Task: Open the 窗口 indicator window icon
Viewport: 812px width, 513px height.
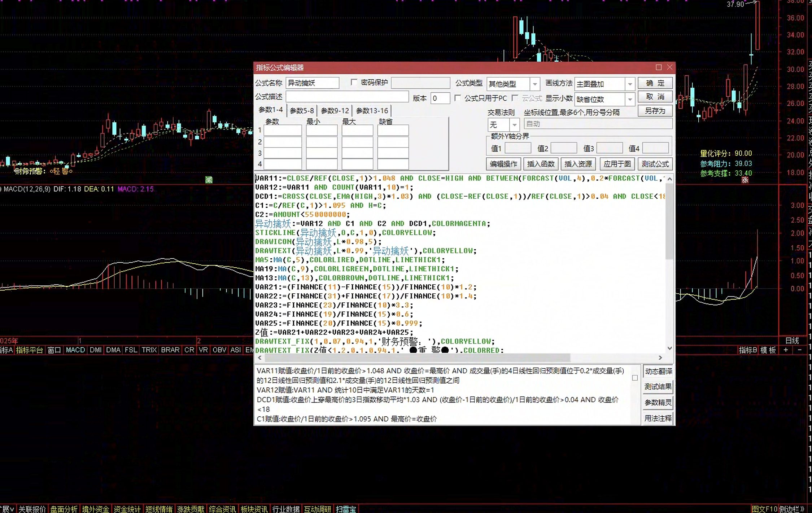Action: coord(54,350)
